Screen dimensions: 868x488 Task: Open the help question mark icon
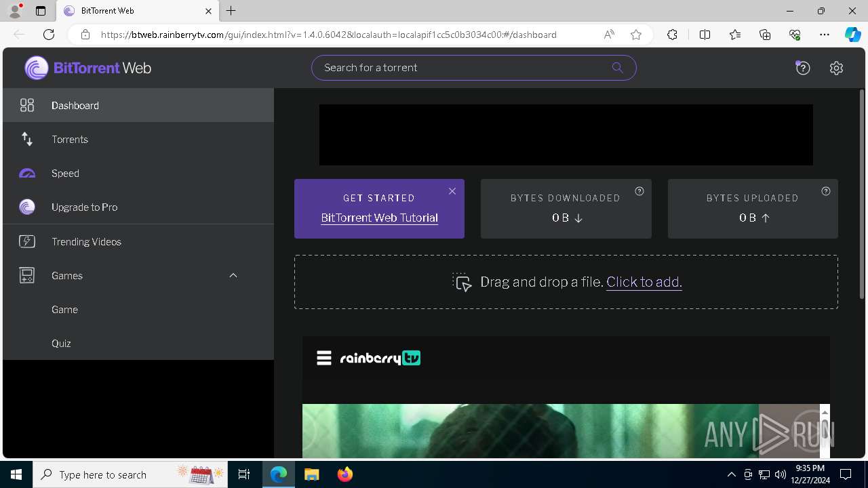click(x=803, y=68)
